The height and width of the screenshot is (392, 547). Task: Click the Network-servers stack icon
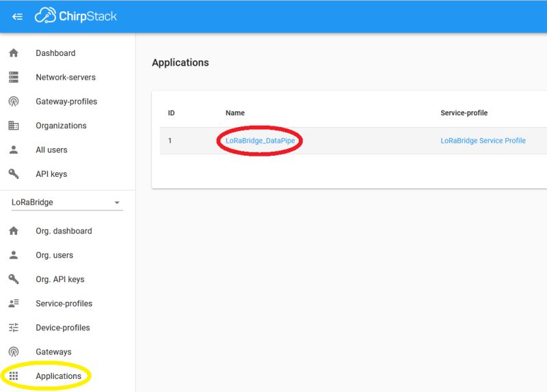coord(14,77)
